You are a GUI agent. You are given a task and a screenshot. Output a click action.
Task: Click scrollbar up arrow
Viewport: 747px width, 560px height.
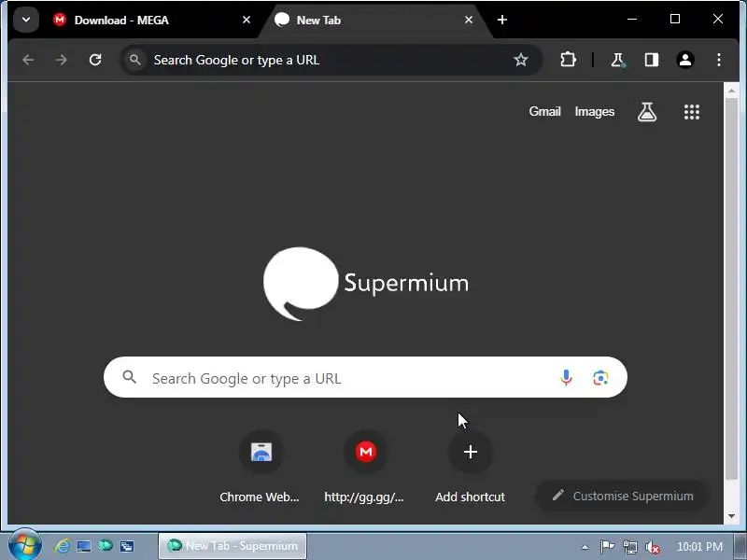pos(732,90)
